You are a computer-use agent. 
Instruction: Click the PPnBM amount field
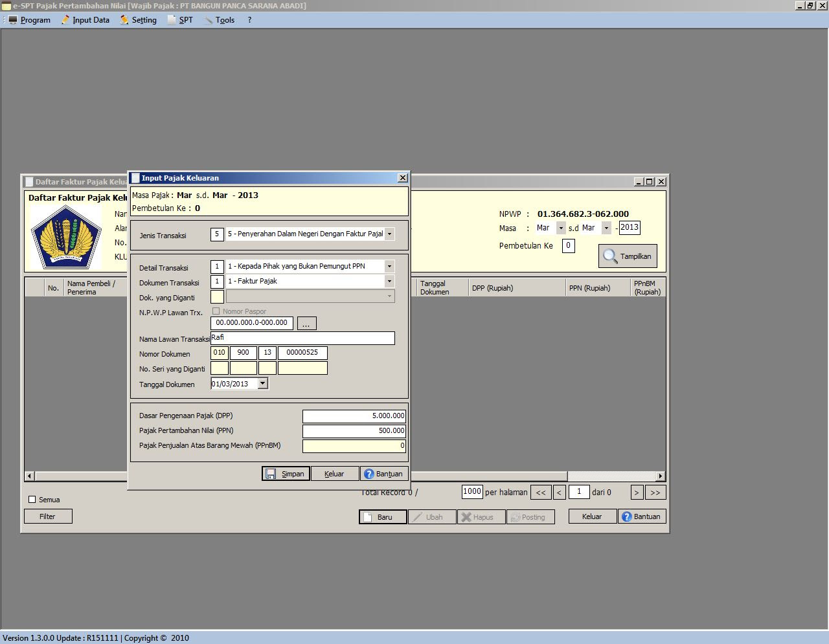(x=354, y=446)
